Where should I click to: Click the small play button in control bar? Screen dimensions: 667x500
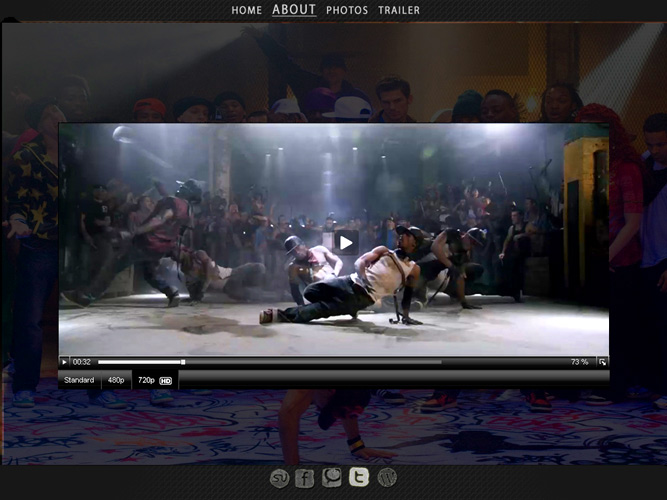65,362
